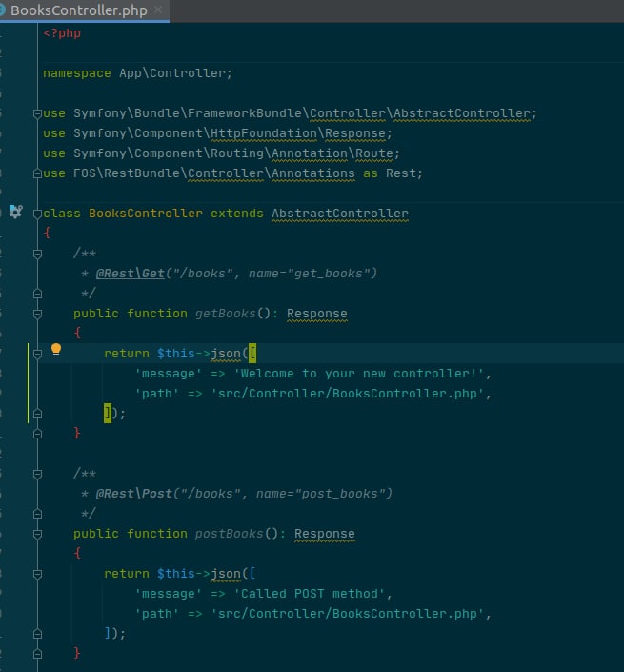Collapse the class BooksController fold marker
Viewport: 624px width, 672px height.
pos(37,214)
